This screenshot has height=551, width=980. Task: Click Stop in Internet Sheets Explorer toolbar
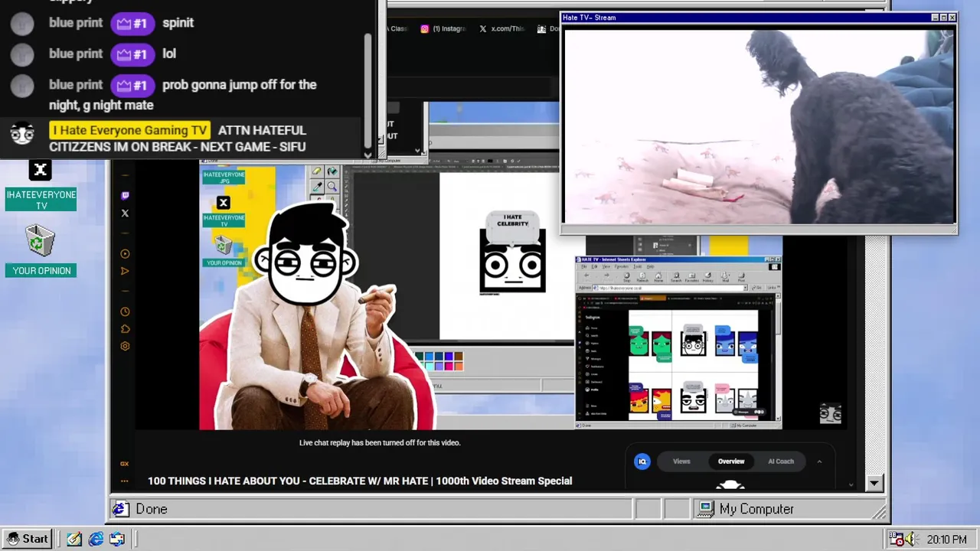[626, 276]
